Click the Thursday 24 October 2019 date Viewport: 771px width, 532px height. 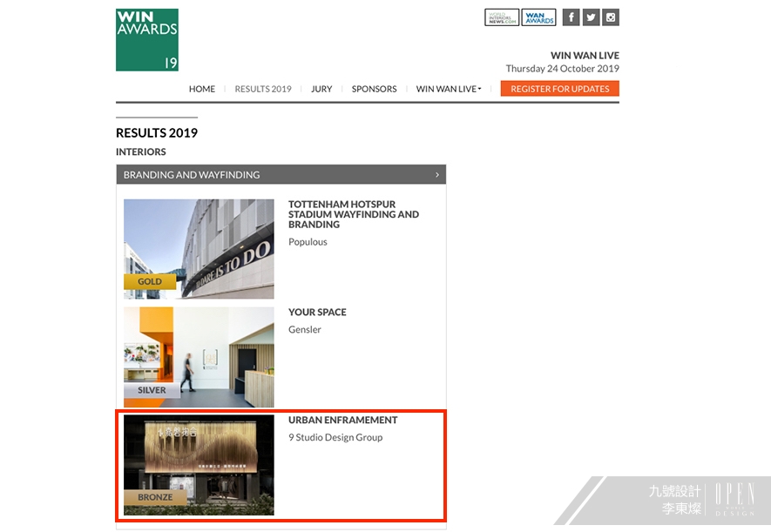tap(563, 69)
